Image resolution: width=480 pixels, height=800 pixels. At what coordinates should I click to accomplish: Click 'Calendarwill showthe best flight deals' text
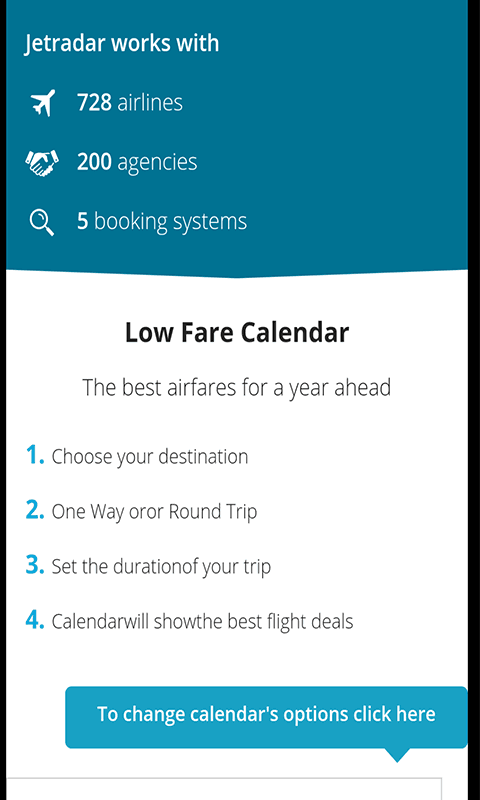(203, 622)
